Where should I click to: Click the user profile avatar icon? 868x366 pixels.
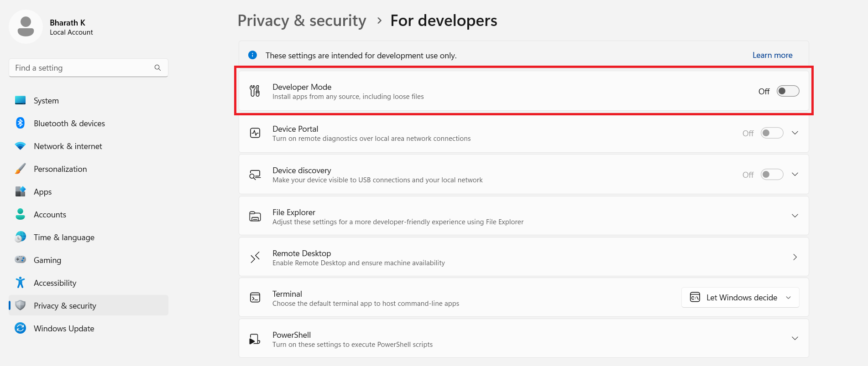point(26,26)
